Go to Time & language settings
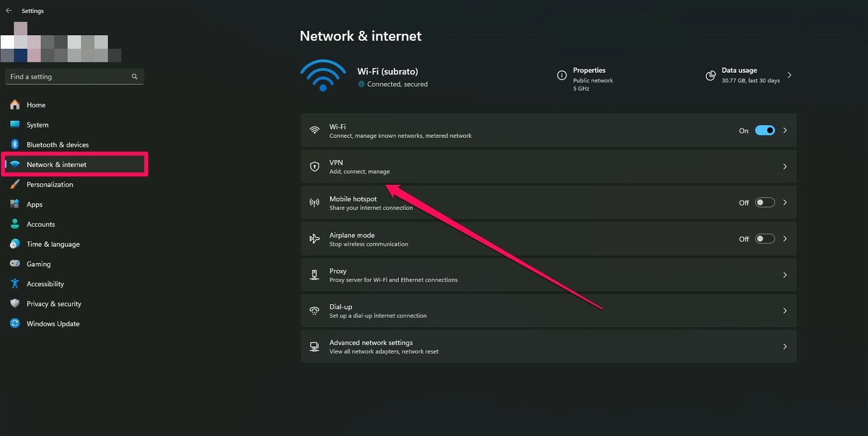868x436 pixels. point(53,244)
